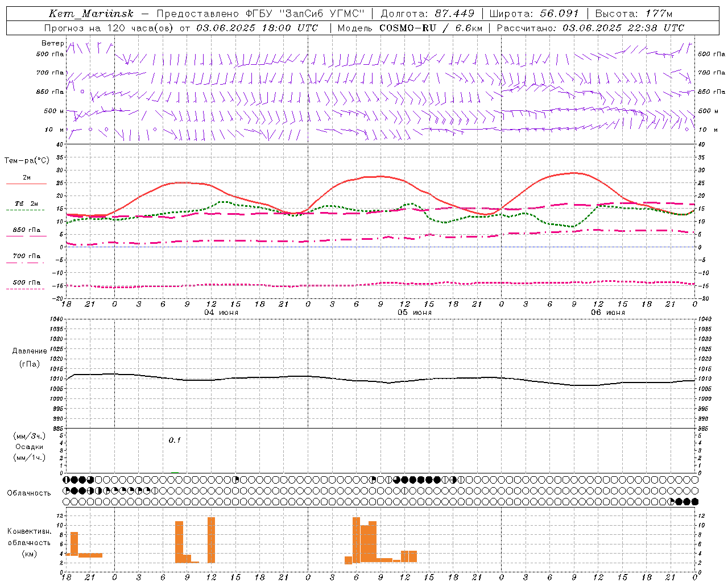
Task: Select the "(км)" unit under convective cloudiness
Action: point(29,554)
